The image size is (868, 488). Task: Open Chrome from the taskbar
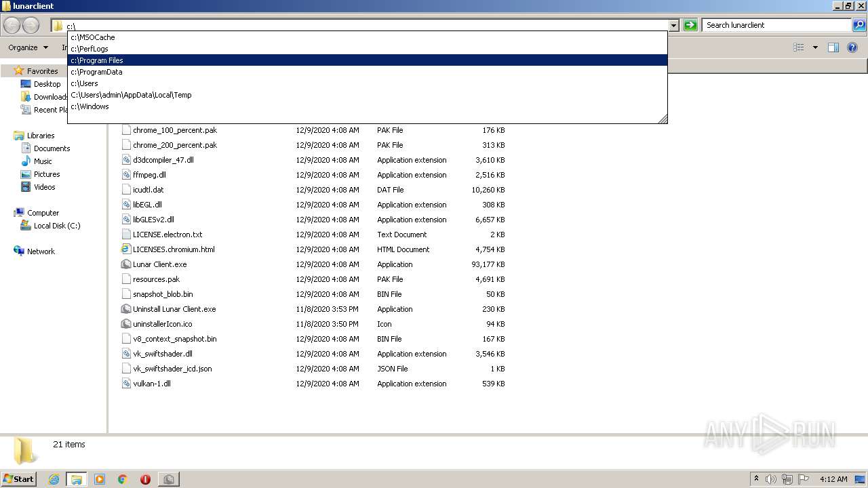click(x=123, y=479)
